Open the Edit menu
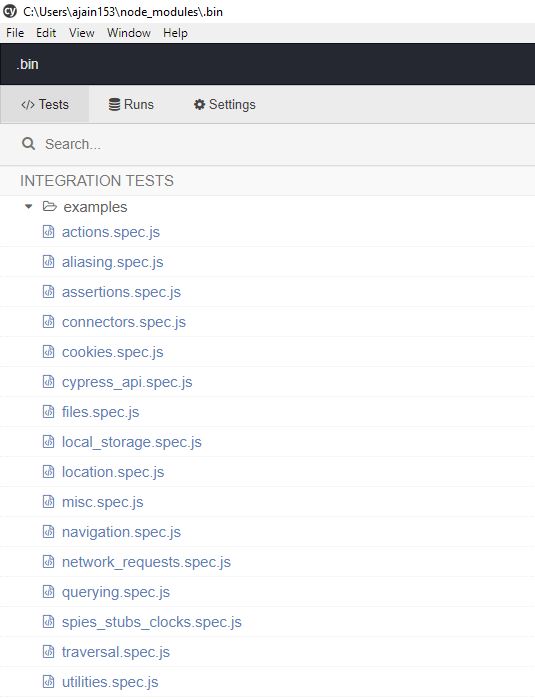This screenshot has width=535, height=699. 46,33
